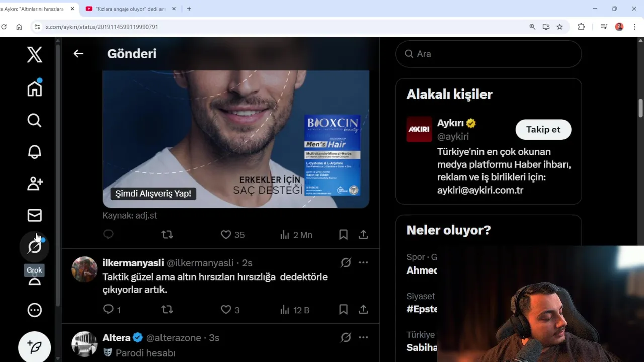Image resolution: width=644 pixels, height=362 pixels.
Task: Open Grok explain icon on Altera's comment
Action: tap(346, 337)
